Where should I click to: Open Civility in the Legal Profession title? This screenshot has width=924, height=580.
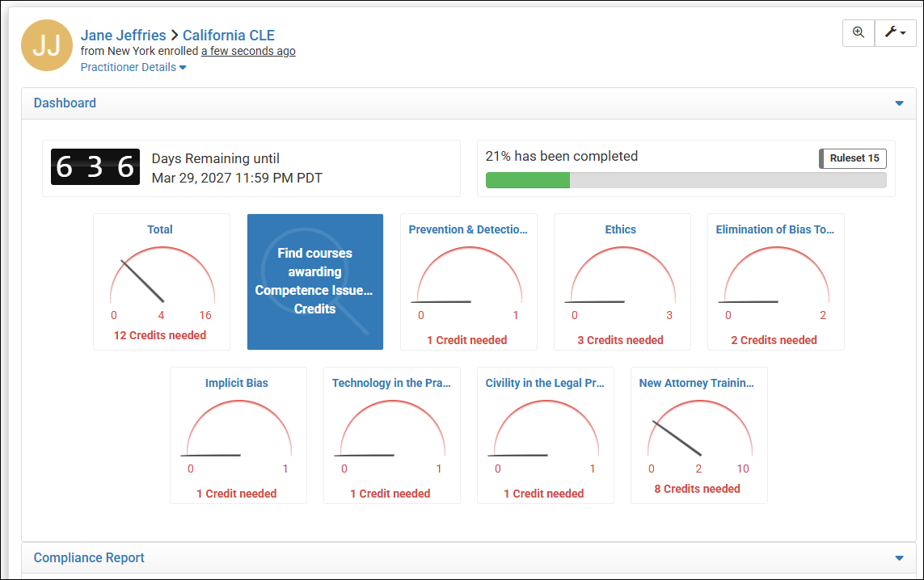coord(545,384)
